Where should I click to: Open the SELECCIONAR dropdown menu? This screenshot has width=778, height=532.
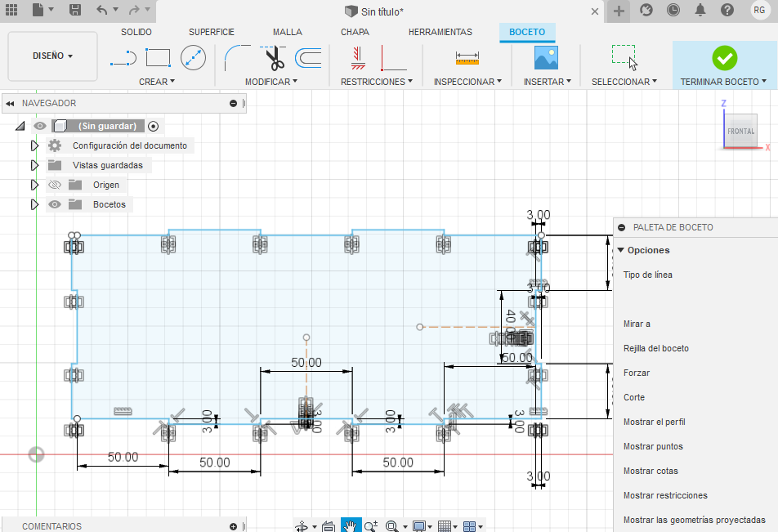coord(624,82)
